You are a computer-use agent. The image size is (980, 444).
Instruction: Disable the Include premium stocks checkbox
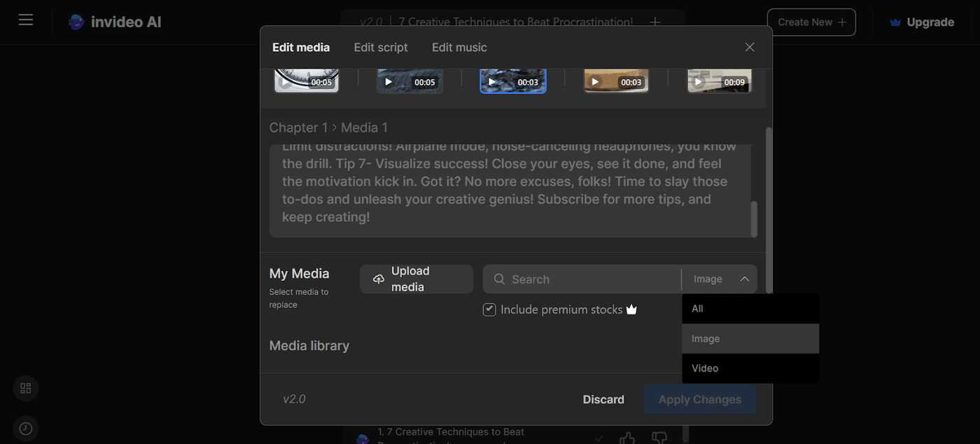tap(489, 309)
